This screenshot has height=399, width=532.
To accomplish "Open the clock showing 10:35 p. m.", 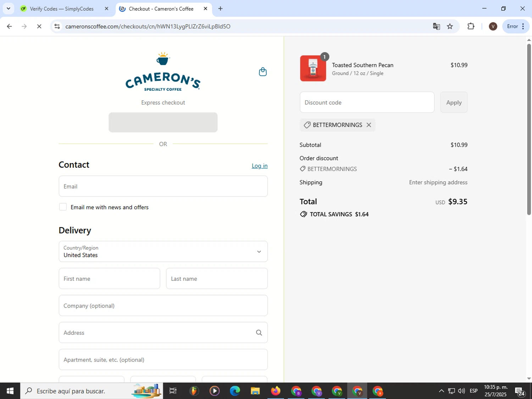I will point(495,391).
